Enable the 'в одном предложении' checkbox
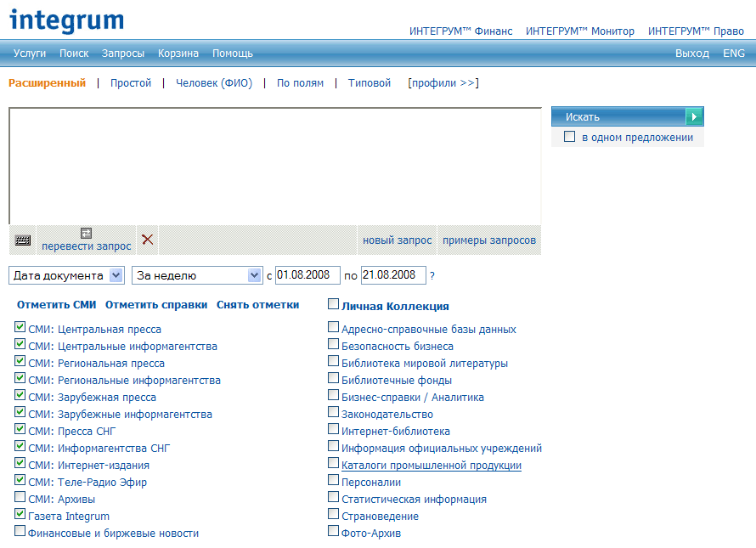 click(569, 137)
